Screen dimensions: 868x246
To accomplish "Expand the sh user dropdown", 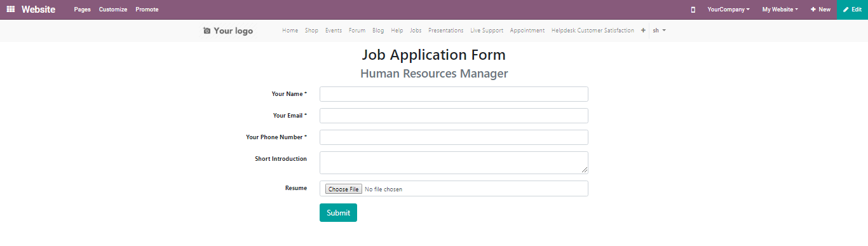I will coord(659,31).
